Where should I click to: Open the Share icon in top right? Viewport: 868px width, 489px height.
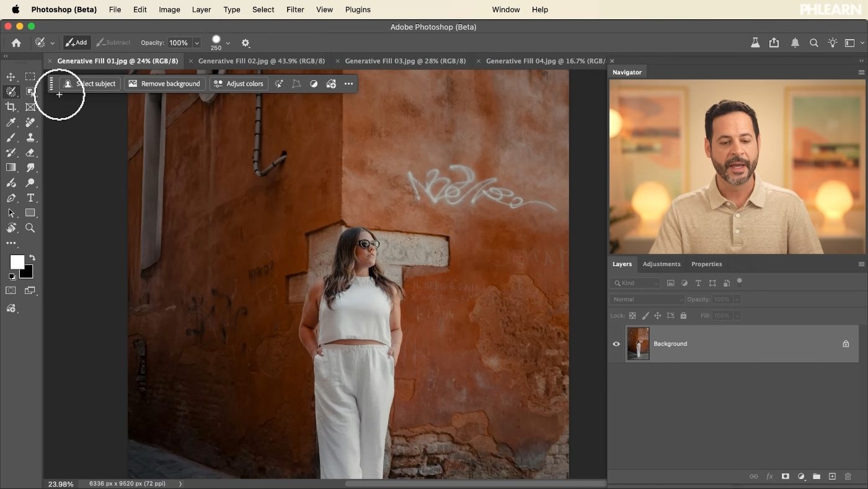click(x=774, y=43)
